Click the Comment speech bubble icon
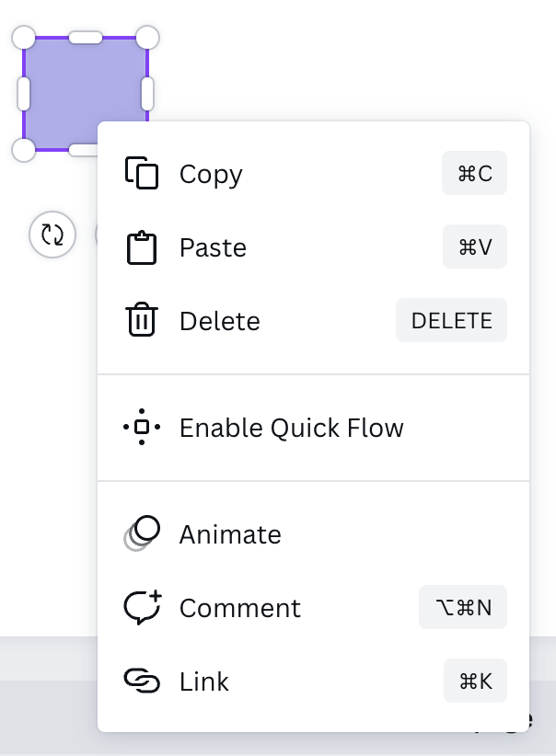 [x=143, y=607]
